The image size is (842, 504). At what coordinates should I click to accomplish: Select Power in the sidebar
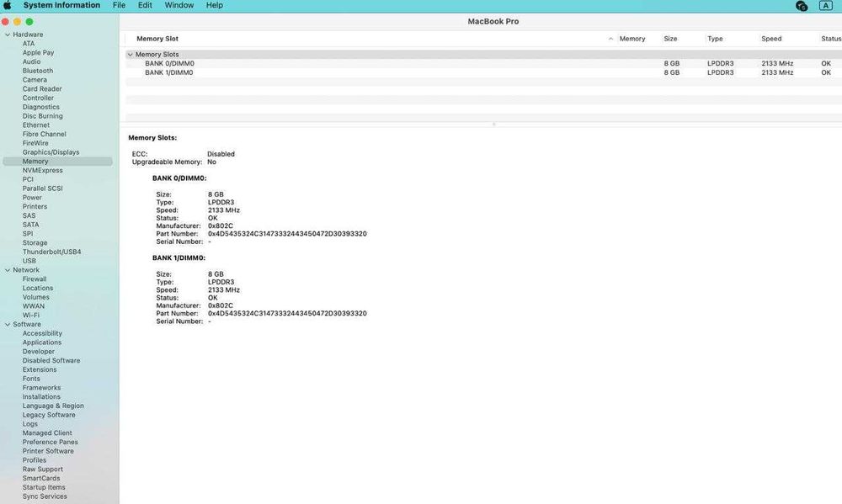(x=32, y=198)
